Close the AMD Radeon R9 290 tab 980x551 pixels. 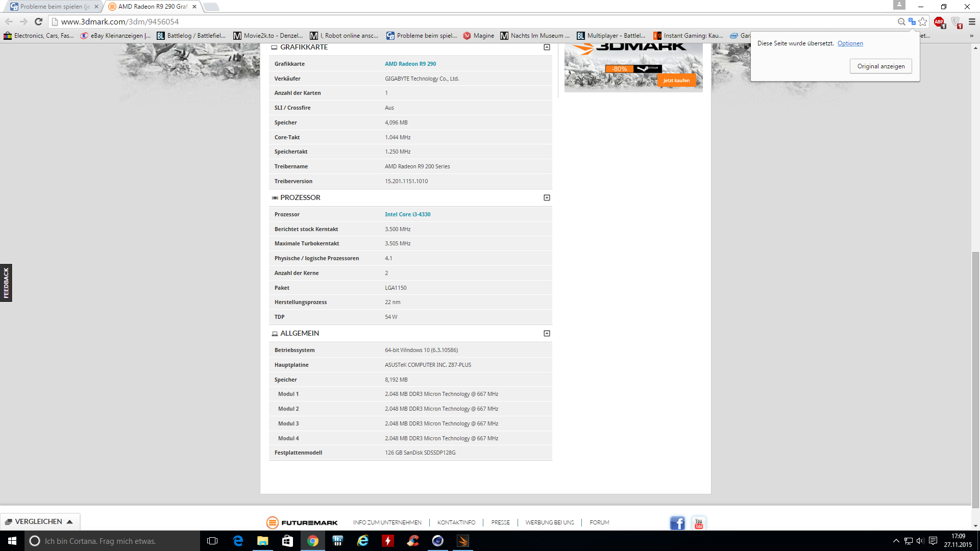click(x=194, y=7)
